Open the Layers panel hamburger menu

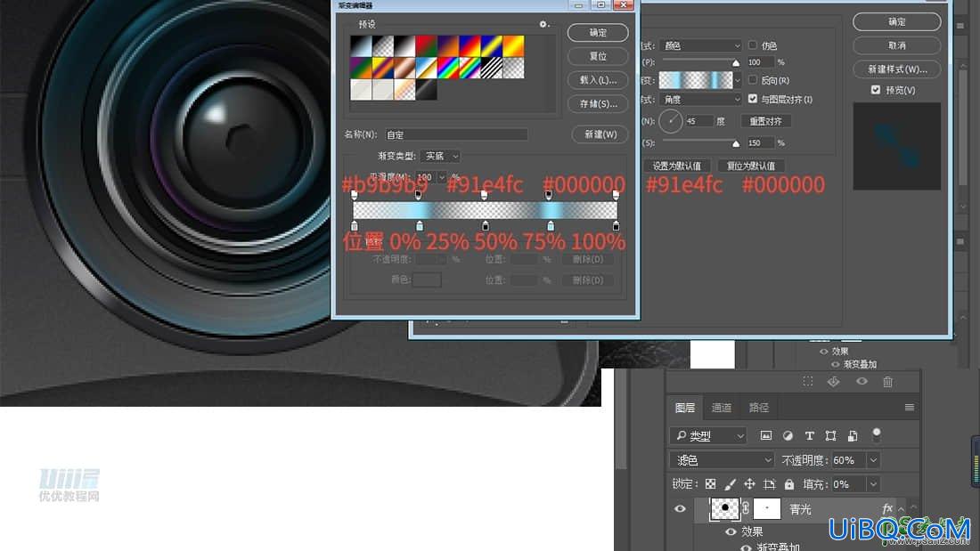(x=910, y=408)
